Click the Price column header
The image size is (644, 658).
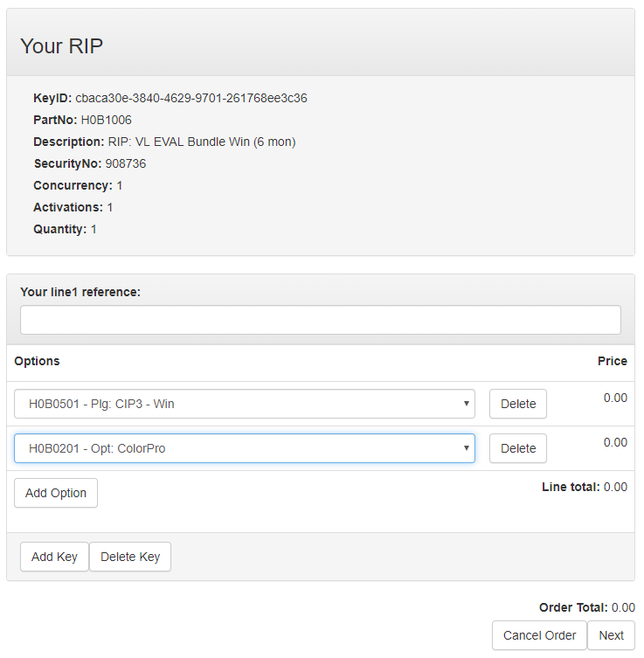coord(612,361)
